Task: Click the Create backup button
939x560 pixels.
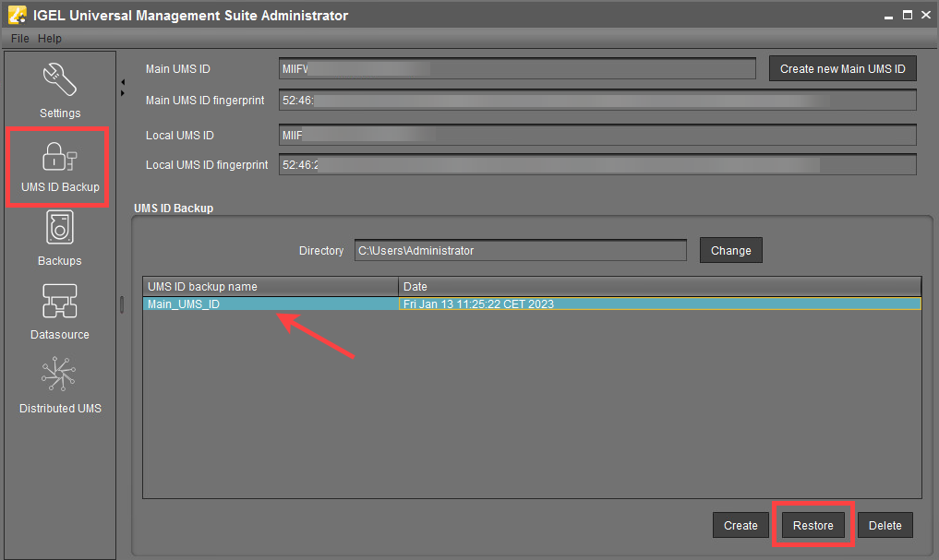Action: [740, 526]
